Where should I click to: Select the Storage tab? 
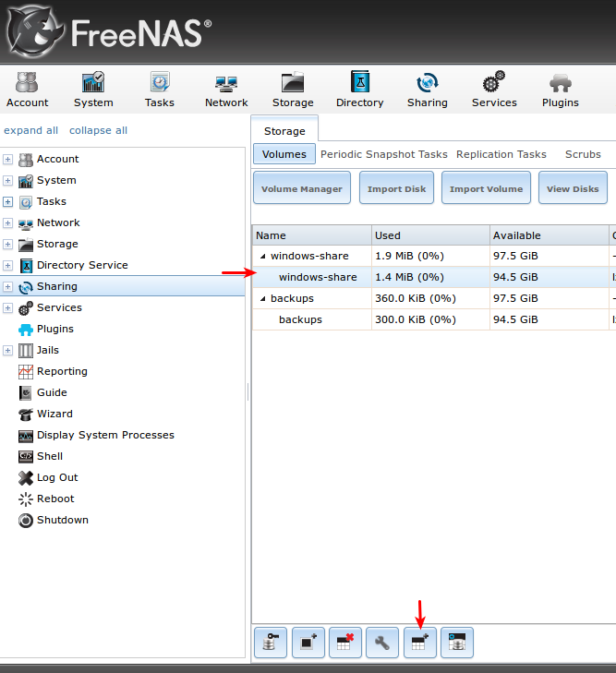tap(284, 131)
